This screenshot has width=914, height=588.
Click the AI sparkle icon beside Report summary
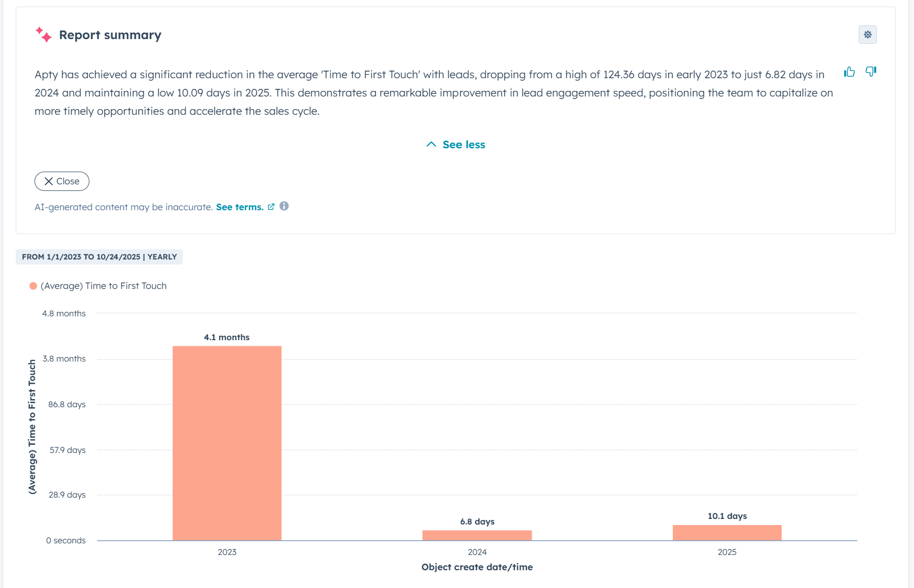click(44, 35)
